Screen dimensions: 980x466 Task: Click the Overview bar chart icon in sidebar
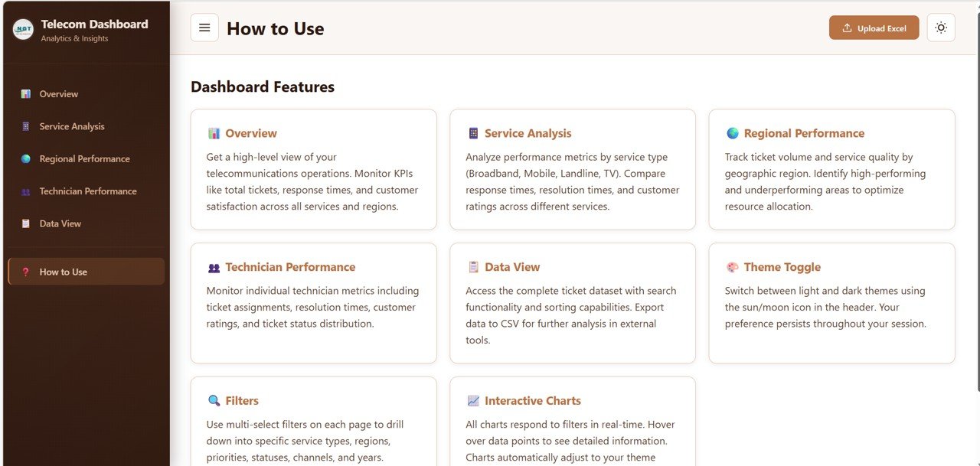click(26, 94)
